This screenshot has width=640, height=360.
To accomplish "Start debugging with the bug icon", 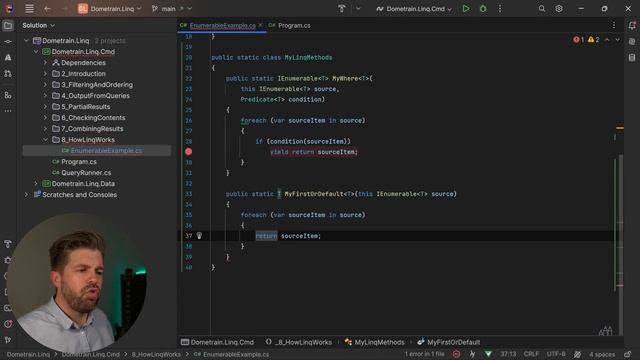I will (x=483, y=9).
